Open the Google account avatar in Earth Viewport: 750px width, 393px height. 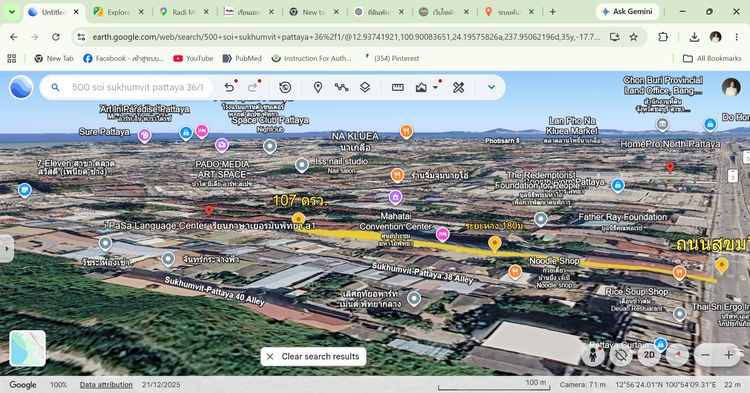[x=731, y=87]
